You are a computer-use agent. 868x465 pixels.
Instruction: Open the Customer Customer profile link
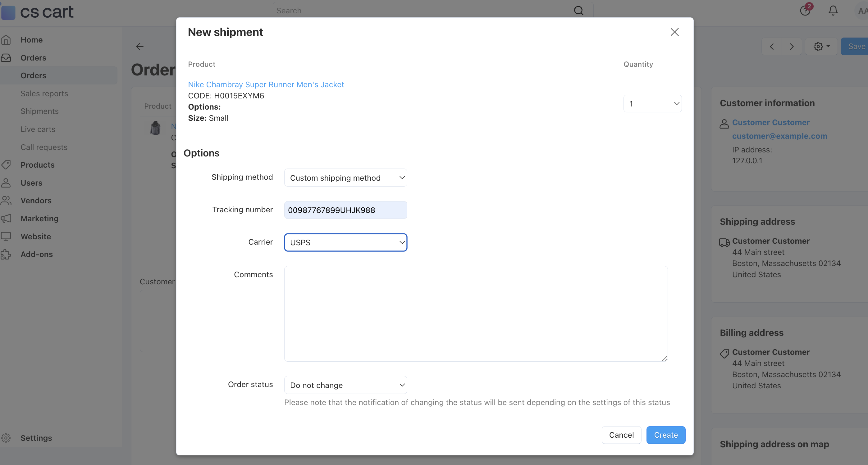pos(771,122)
